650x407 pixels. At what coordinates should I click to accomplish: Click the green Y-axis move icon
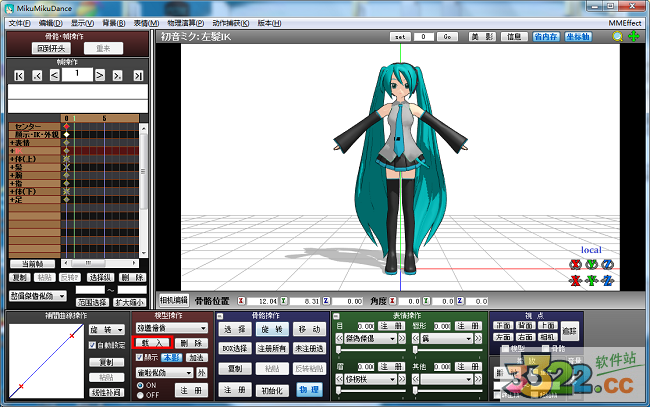[x=591, y=280]
